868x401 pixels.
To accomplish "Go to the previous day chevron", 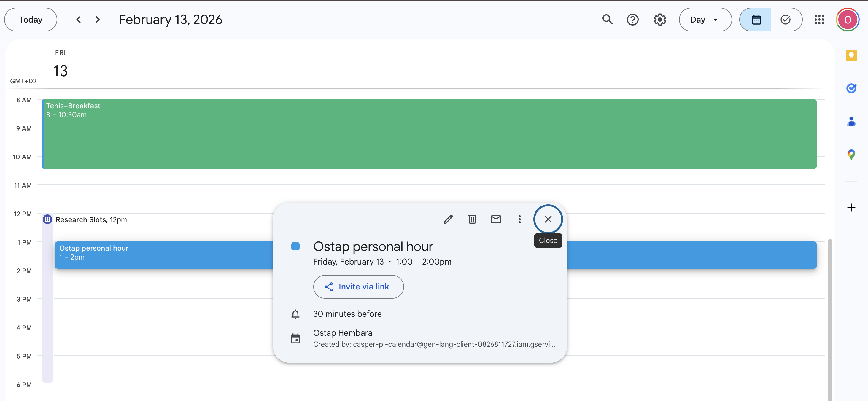I will [x=79, y=20].
